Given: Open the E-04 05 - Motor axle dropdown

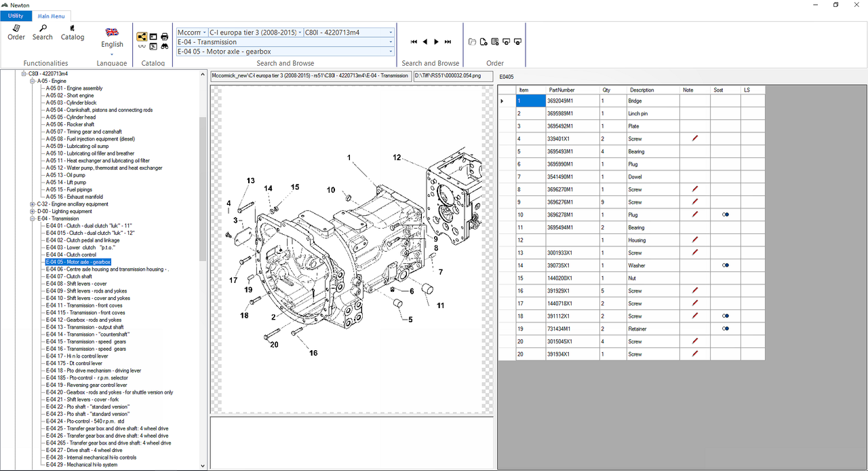Looking at the screenshot, I should pos(391,52).
